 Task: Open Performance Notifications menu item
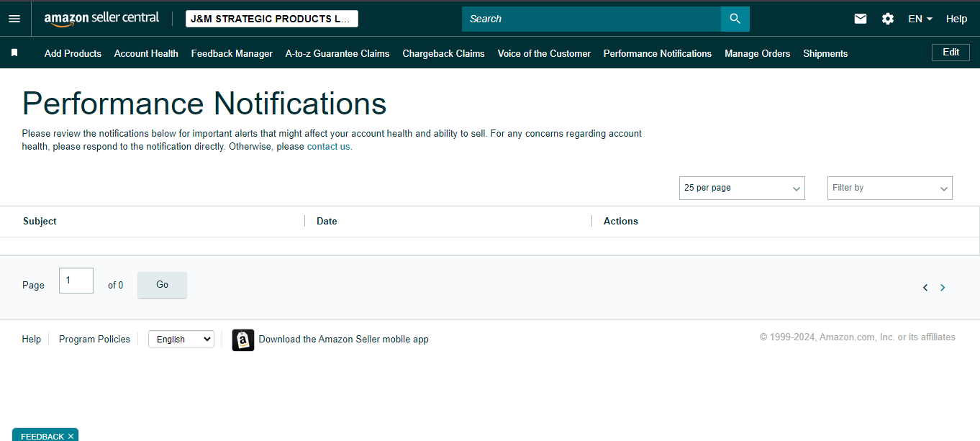[x=658, y=53]
